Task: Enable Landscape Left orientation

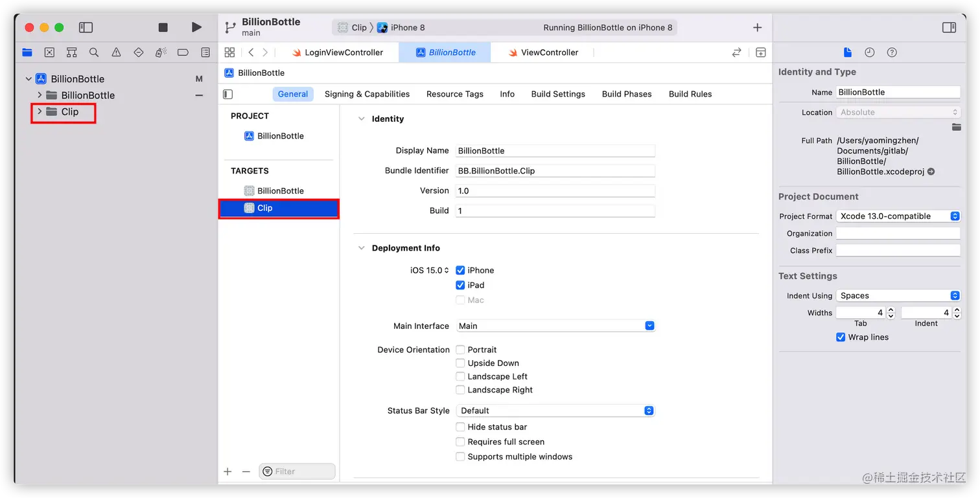Action: pyautogui.click(x=460, y=376)
